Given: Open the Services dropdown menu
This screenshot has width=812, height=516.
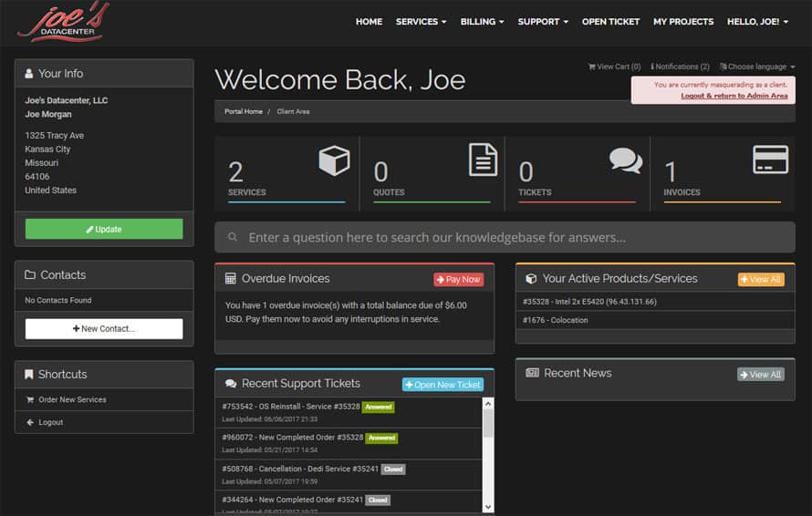Looking at the screenshot, I should [421, 22].
